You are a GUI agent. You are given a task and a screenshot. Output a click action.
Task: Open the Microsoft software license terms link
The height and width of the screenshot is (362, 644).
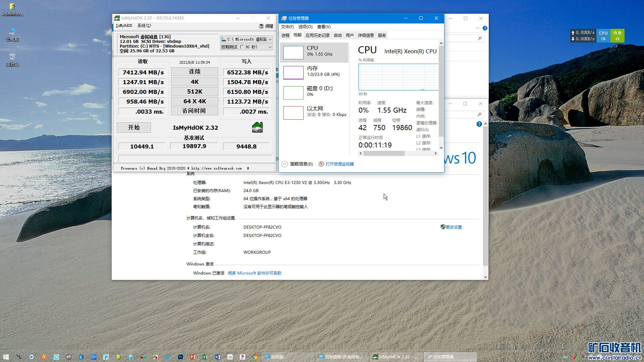tap(254, 273)
